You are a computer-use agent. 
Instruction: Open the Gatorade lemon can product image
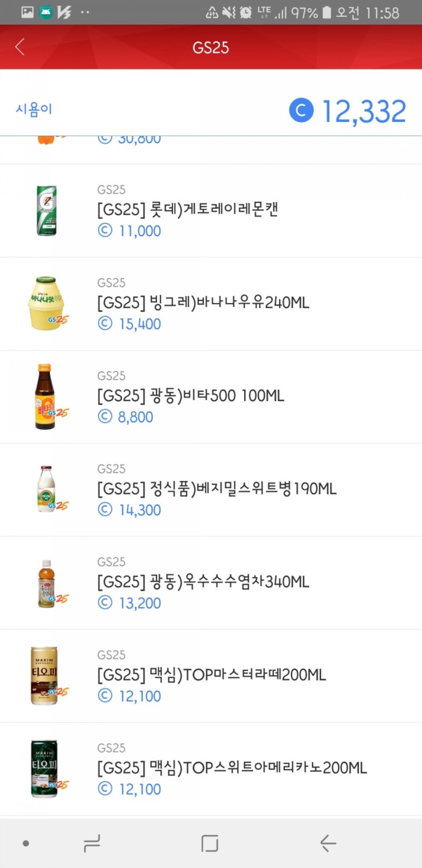coord(46,210)
